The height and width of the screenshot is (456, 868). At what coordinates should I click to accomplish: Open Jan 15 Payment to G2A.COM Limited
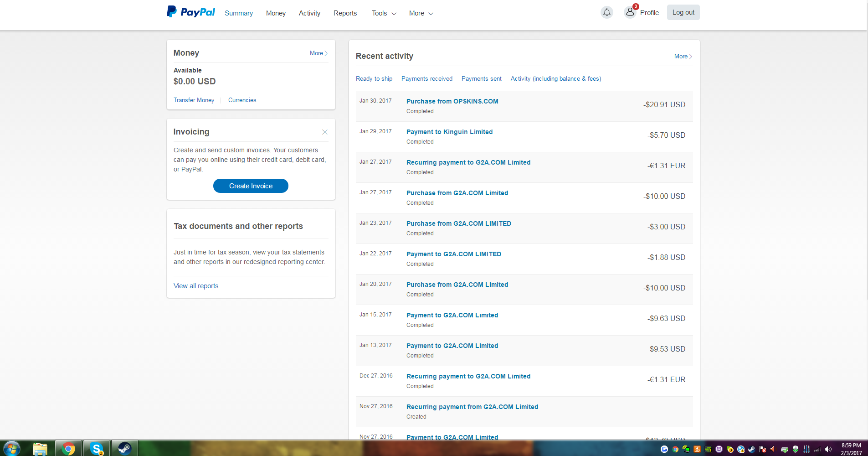pos(452,315)
